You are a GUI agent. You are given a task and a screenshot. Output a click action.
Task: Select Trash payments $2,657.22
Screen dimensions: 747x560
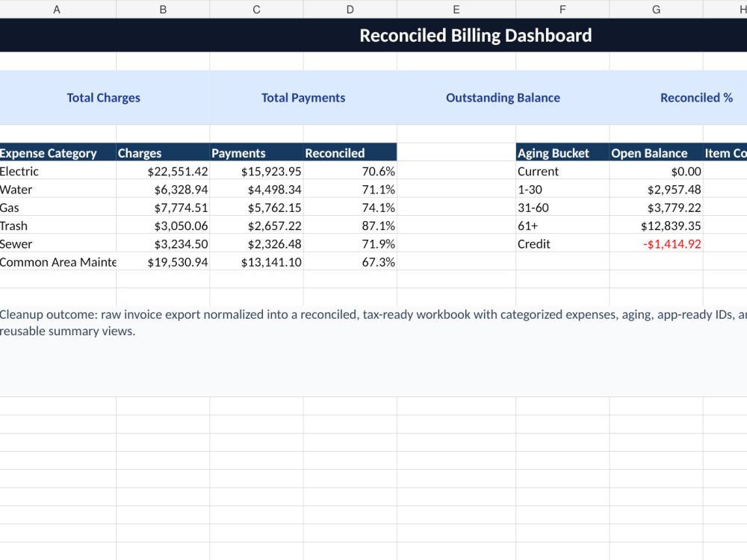[256, 225]
